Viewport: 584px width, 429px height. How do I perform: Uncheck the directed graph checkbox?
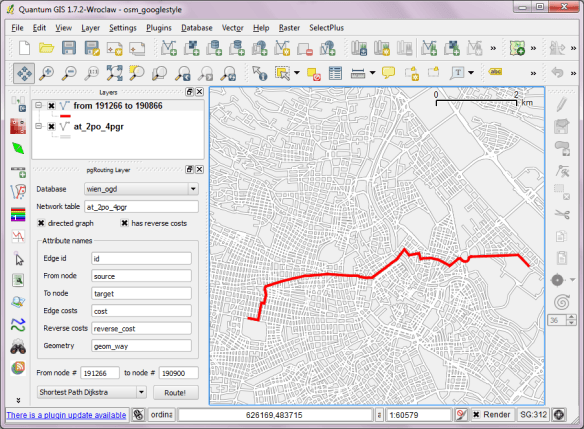tap(41, 223)
